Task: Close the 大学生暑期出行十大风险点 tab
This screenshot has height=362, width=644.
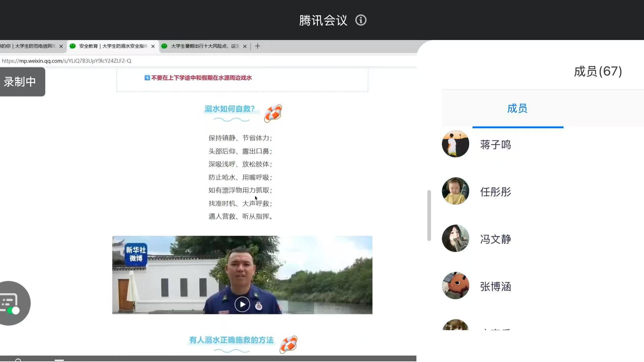Action: (x=245, y=46)
